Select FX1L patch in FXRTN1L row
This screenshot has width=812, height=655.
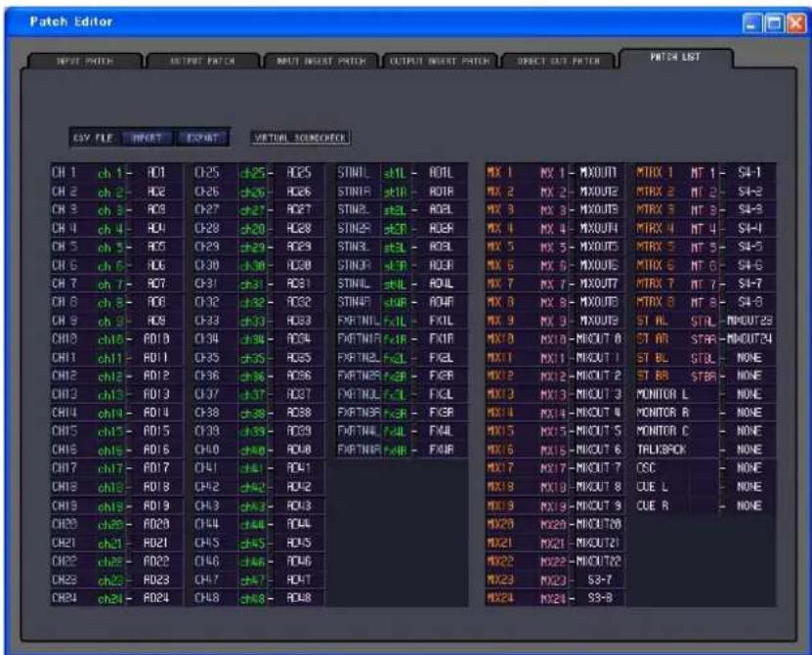pos(442,321)
